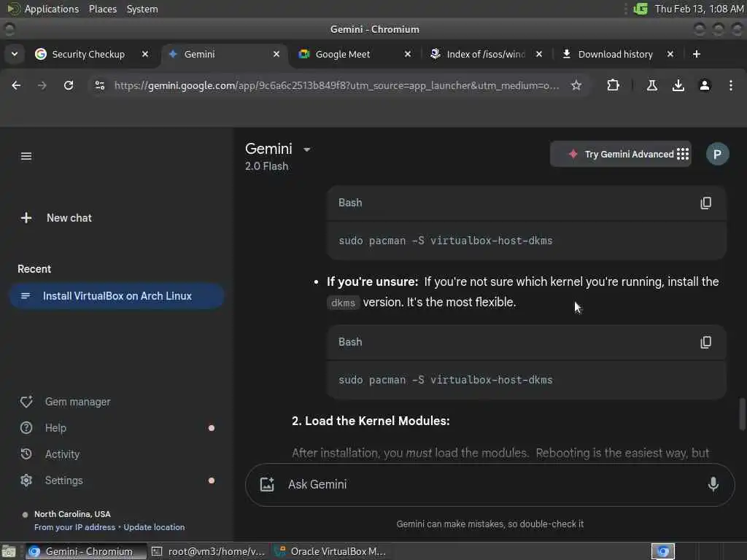Open the Places menu

tap(102, 9)
